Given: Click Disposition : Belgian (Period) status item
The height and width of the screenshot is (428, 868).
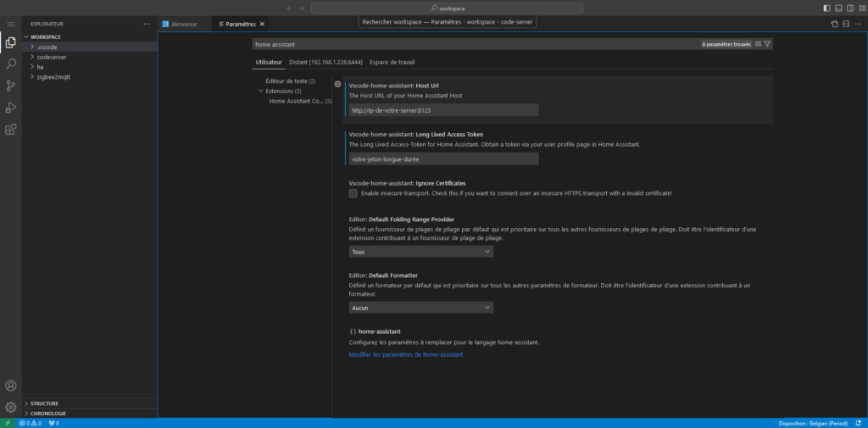Looking at the screenshot, I should pyautogui.click(x=813, y=423).
